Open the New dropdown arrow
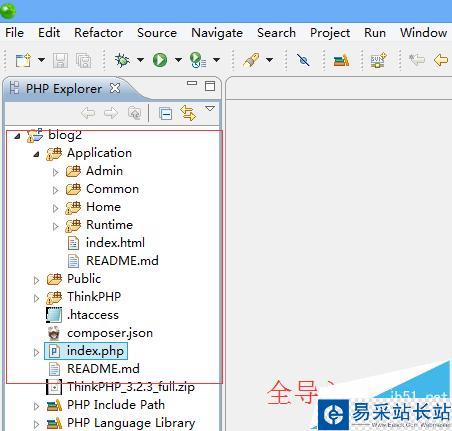Viewport: 452px width, 431px height. tap(41, 60)
